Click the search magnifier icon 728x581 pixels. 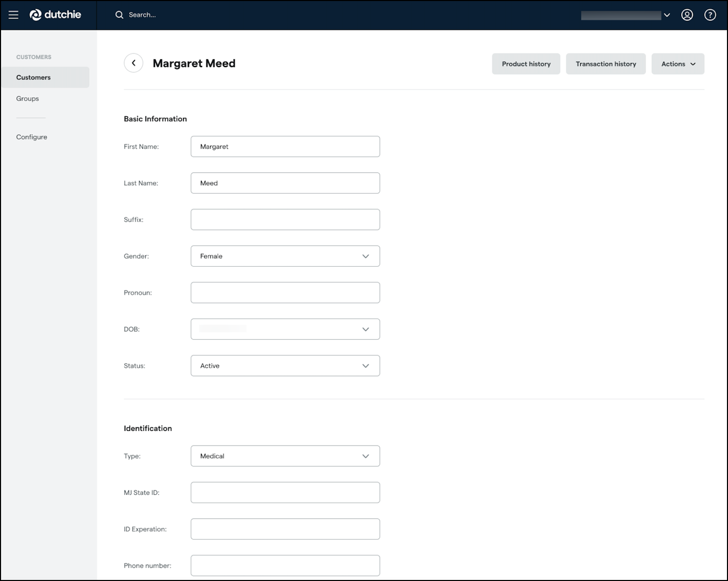(x=119, y=15)
